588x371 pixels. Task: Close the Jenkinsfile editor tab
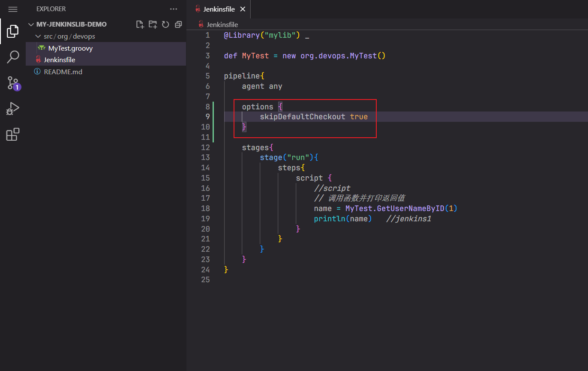[x=243, y=9]
